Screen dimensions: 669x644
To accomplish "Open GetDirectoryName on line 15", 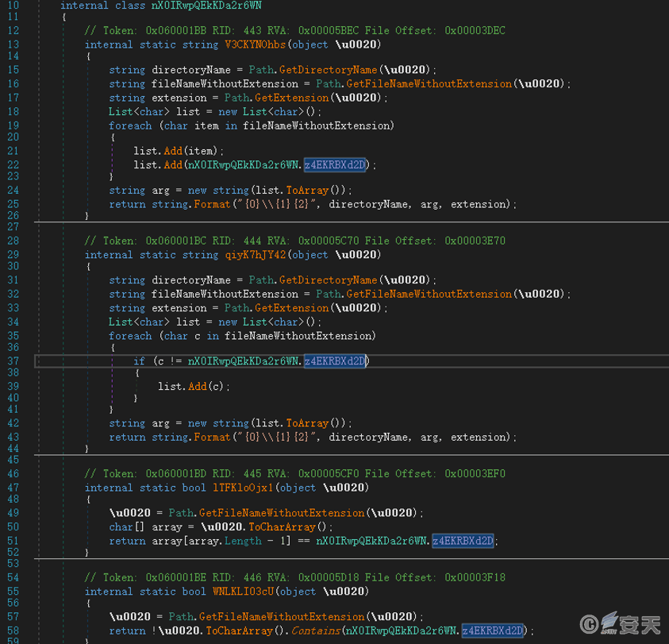I will click(329, 70).
